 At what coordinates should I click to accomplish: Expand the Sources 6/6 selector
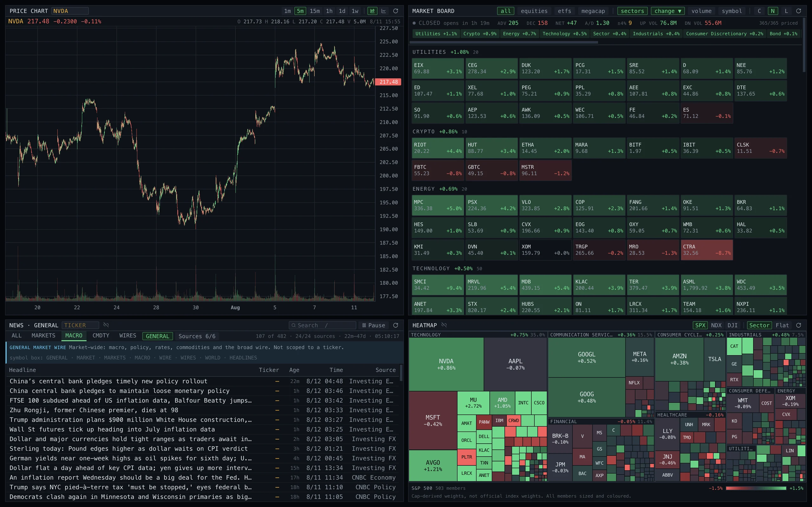pyautogui.click(x=197, y=336)
